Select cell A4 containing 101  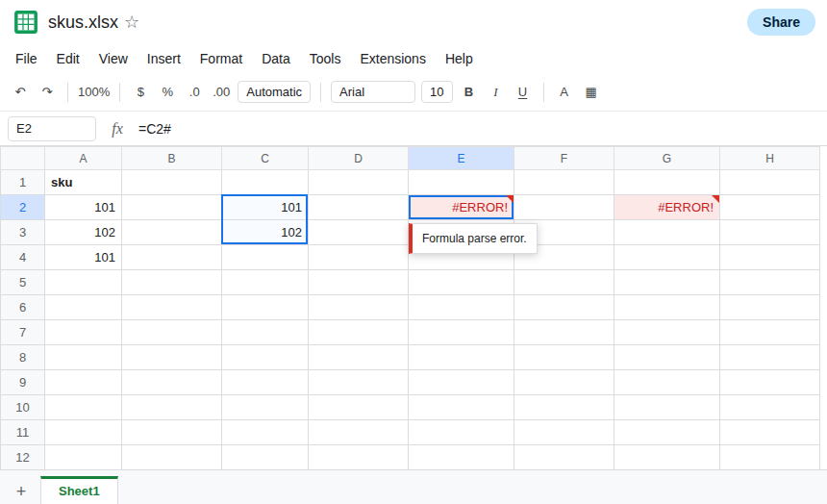point(84,258)
